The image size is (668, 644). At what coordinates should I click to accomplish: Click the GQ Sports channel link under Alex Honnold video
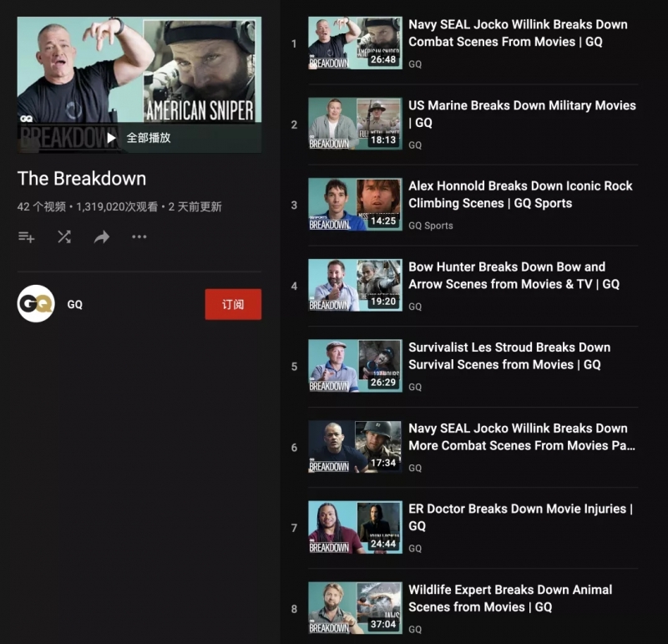pyautogui.click(x=430, y=226)
